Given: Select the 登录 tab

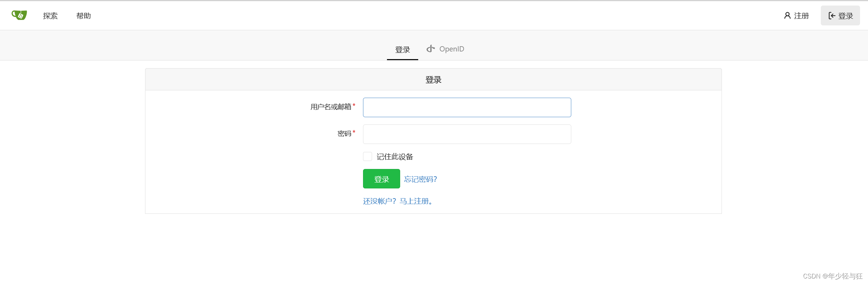Looking at the screenshot, I should pyautogui.click(x=403, y=49).
